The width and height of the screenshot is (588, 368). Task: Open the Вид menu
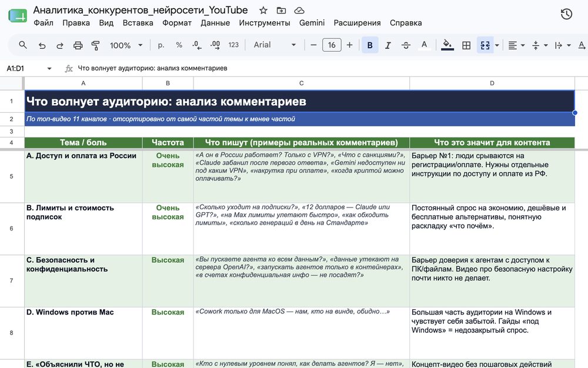106,23
